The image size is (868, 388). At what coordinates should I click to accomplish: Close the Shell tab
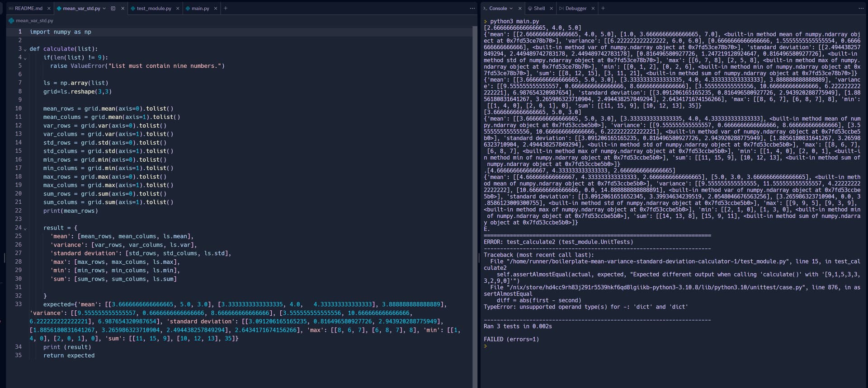551,8
